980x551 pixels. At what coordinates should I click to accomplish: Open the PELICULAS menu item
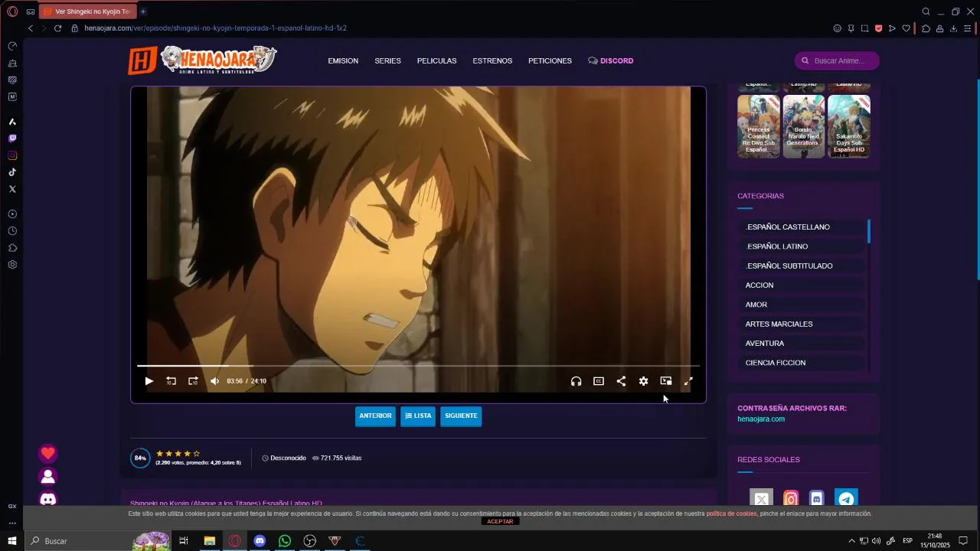coord(436,60)
